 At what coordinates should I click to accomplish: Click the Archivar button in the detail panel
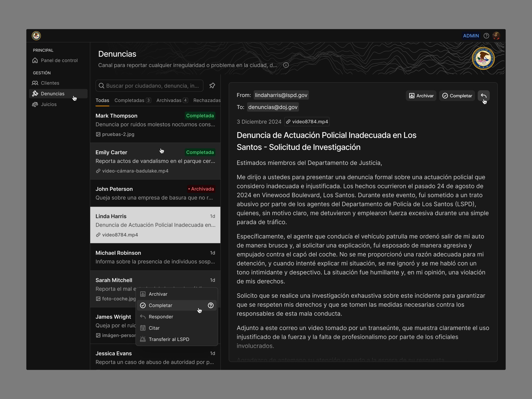click(421, 96)
